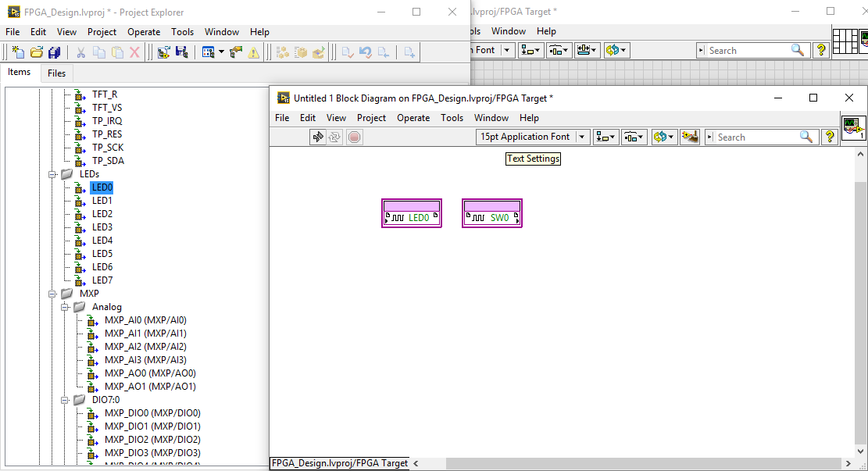Select LED3 item in the project tree
868x471 pixels.
102,227
